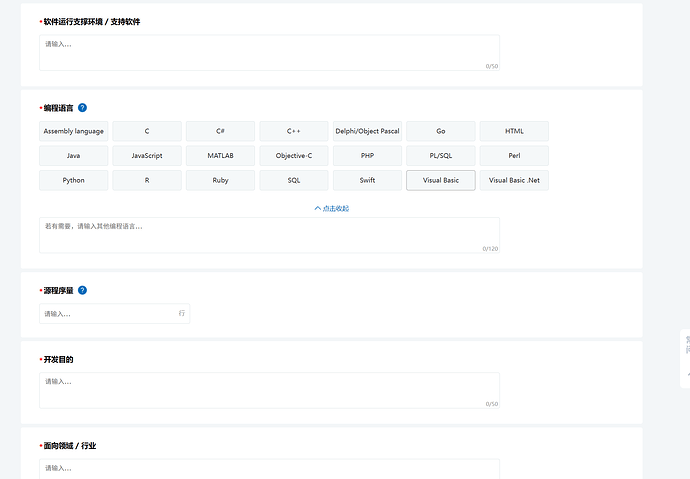
Task: Focus the 开发目的 text area
Action: coord(269,391)
